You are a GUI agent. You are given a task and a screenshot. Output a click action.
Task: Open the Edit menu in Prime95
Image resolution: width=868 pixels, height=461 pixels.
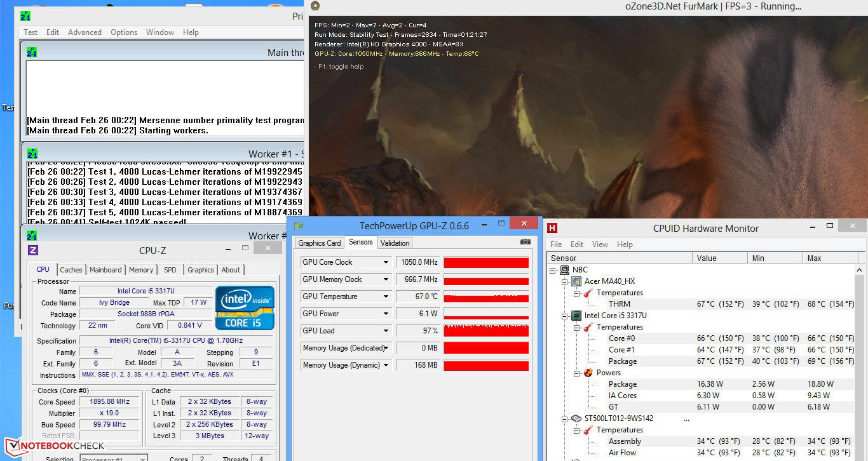pos(53,32)
